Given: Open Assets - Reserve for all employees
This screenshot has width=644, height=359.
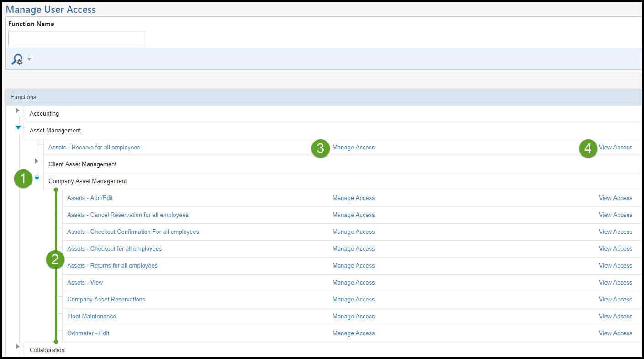Looking at the screenshot, I should pos(94,148).
